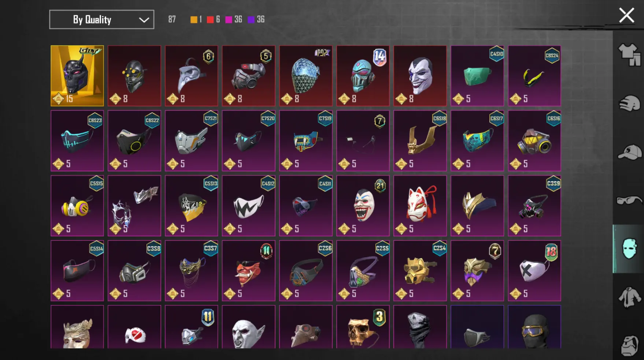Choose the white kitsune fox mask
This screenshot has height=360, width=644.
coord(420,206)
